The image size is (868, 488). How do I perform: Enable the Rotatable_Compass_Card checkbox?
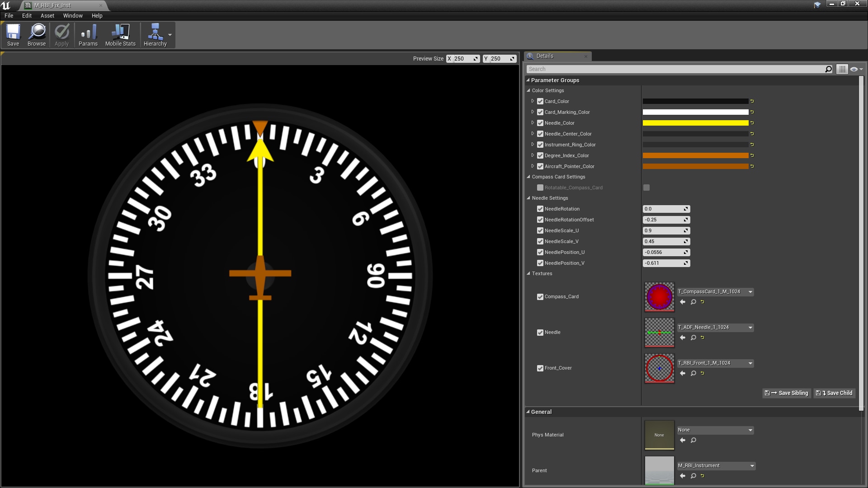646,188
